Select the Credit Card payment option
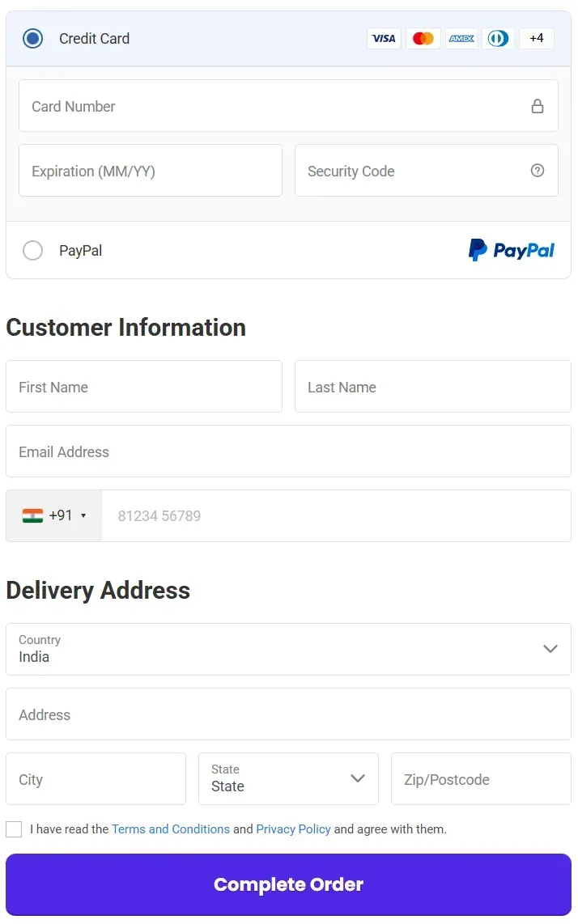The height and width of the screenshot is (924, 578). [32, 38]
